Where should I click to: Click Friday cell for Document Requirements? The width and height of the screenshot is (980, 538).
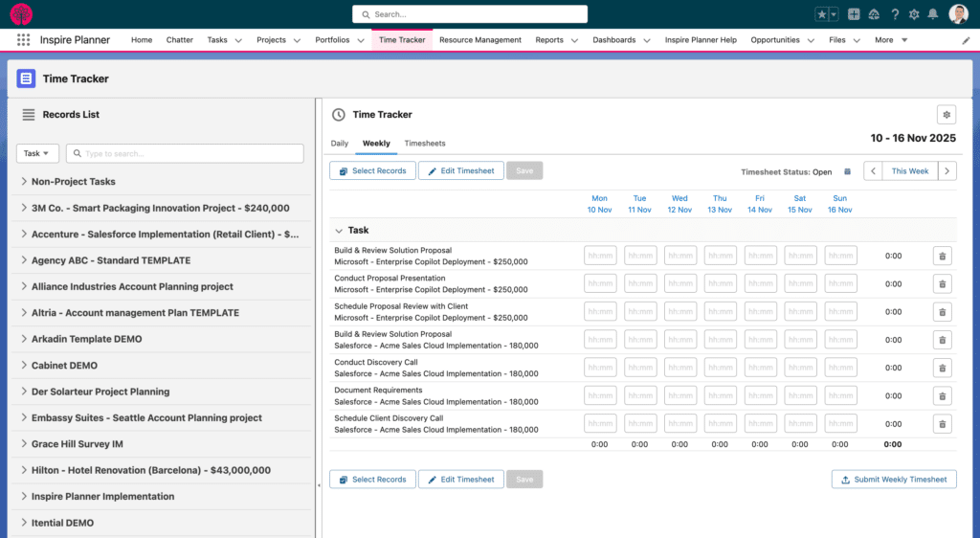760,396
